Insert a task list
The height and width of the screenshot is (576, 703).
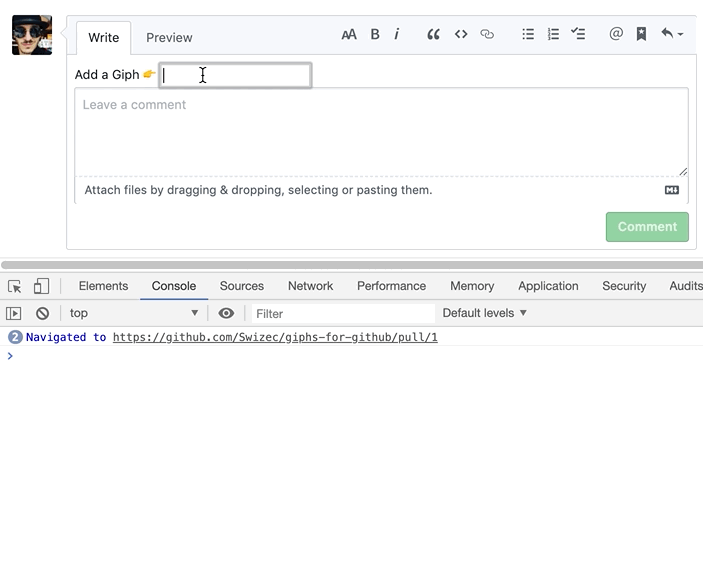(578, 34)
